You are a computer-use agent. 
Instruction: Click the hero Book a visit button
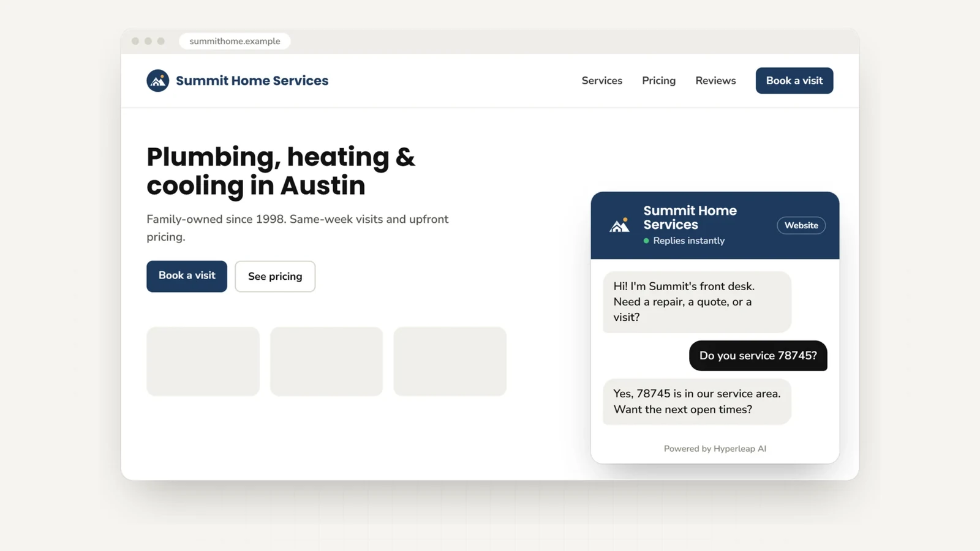[x=187, y=276]
